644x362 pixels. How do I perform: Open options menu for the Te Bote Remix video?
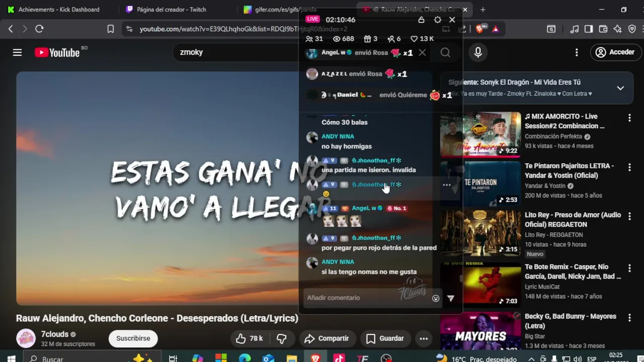(x=629, y=268)
